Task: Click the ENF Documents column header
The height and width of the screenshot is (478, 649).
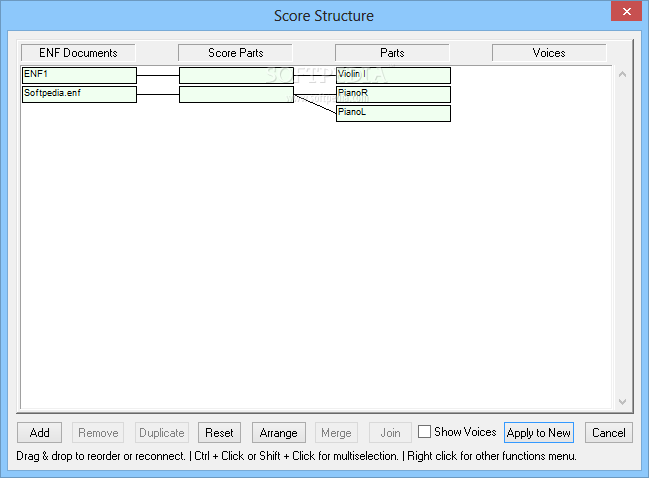Action: tap(78, 53)
